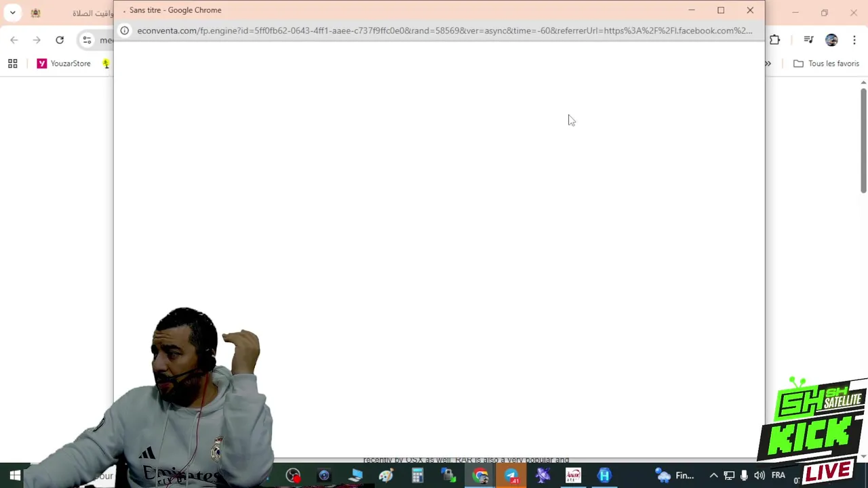This screenshot has width=868, height=488.
Task: Go forward in the background Chrome window
Action: pos(37,40)
